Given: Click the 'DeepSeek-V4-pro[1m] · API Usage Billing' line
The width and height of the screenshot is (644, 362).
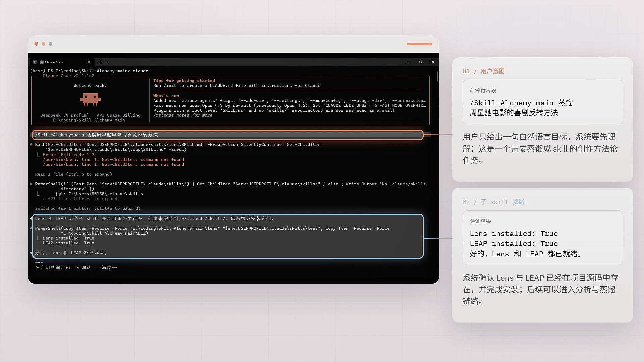Looking at the screenshot, I should (90, 115).
